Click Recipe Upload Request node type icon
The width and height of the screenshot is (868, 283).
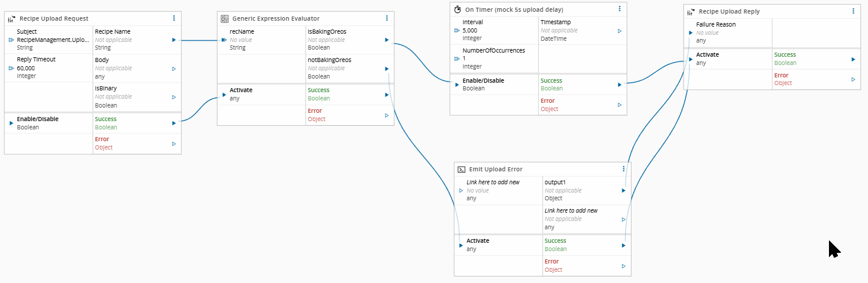point(12,19)
